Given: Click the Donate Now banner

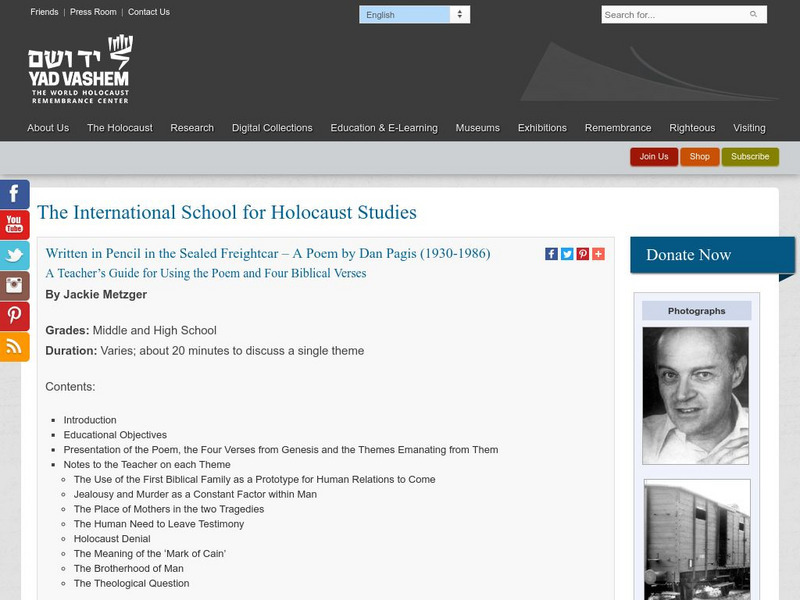Looking at the screenshot, I should pyautogui.click(x=712, y=255).
